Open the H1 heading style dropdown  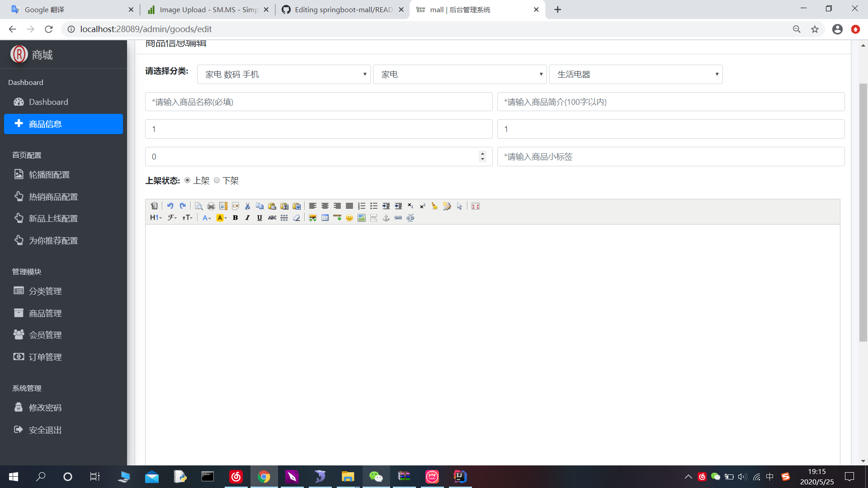tap(155, 217)
